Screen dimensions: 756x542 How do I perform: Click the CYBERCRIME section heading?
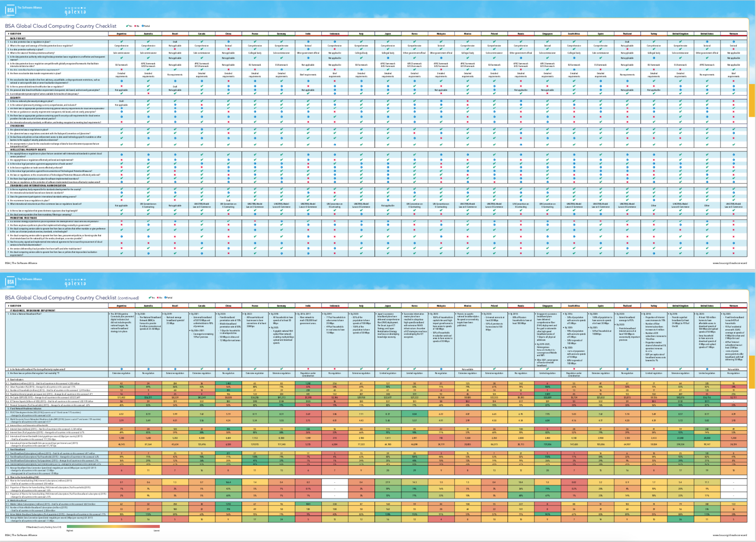point(17,126)
